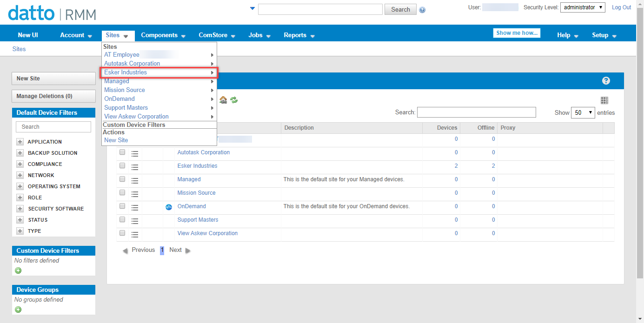Screen dimensions: 644x323
Task: Click the top Search button
Action: click(x=400, y=9)
